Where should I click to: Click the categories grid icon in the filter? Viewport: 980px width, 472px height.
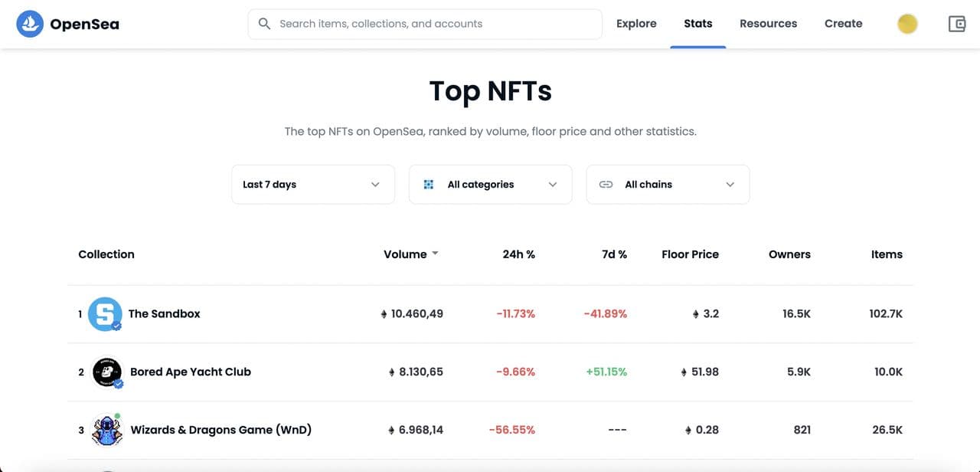pos(429,185)
